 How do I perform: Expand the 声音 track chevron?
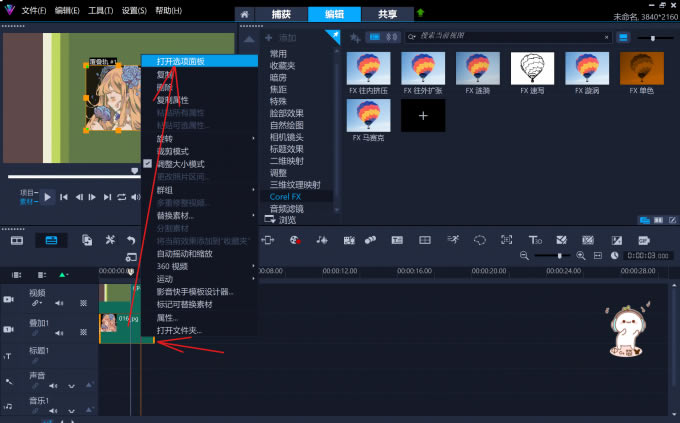(72, 386)
